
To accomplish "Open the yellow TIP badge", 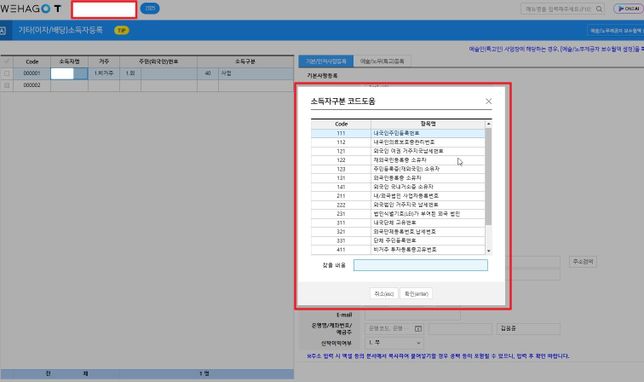I will point(121,30).
